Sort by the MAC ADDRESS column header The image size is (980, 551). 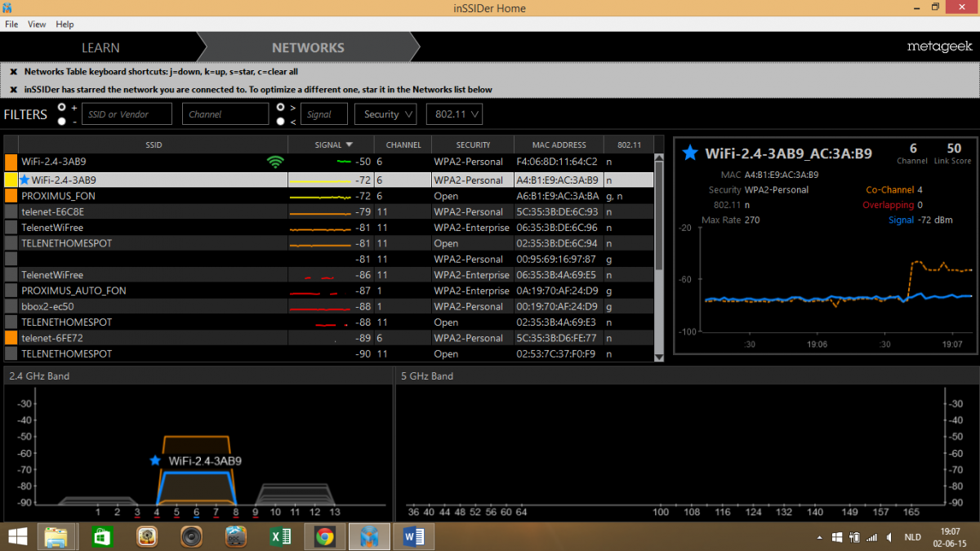tap(559, 144)
